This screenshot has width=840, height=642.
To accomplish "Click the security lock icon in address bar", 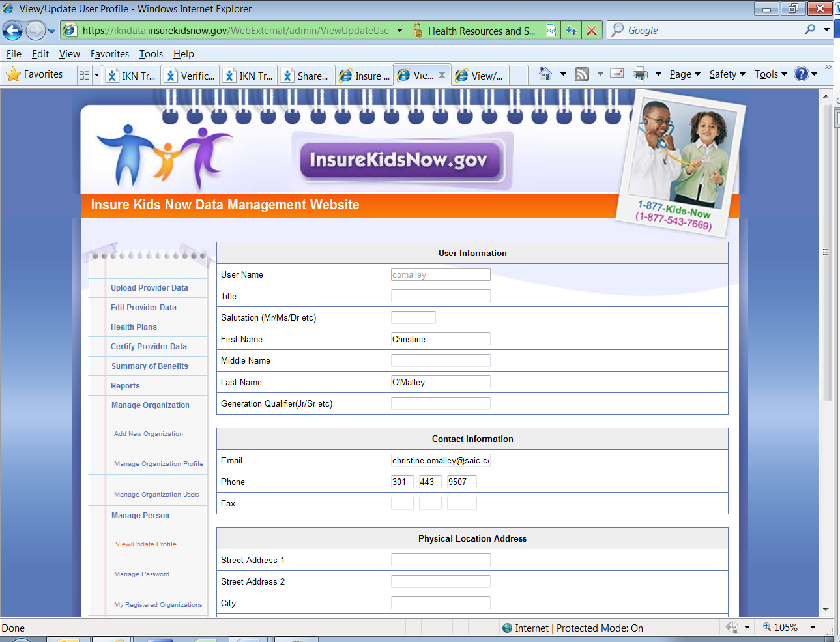I will point(417,31).
